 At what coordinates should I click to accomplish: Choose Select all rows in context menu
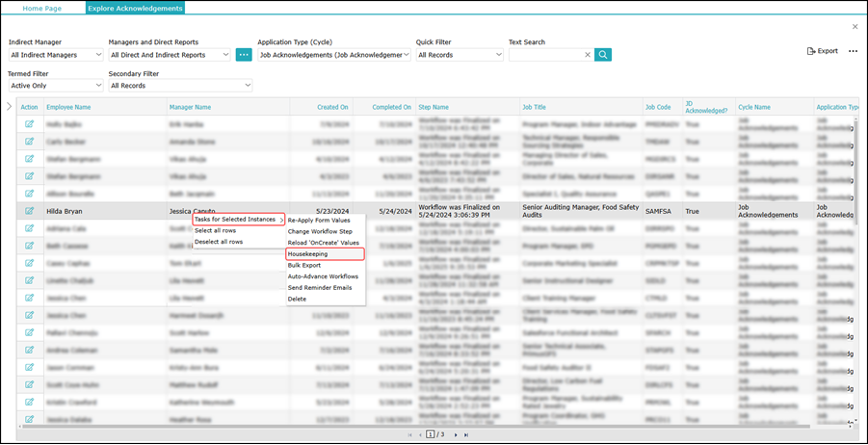tap(216, 231)
